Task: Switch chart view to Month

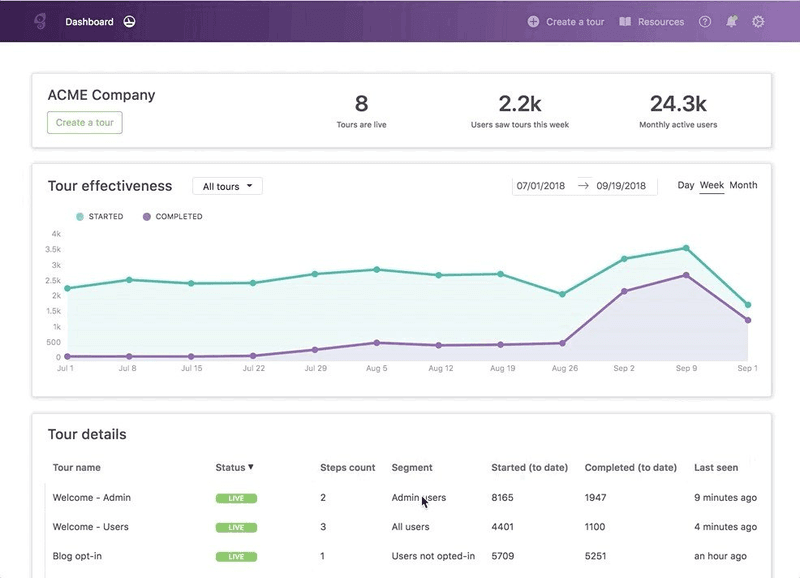Action: [x=745, y=185]
